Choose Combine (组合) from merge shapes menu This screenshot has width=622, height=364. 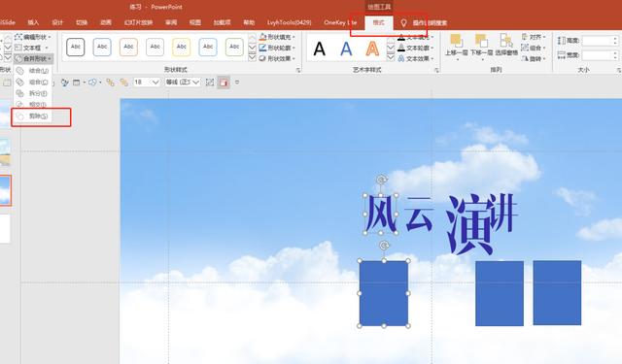tap(33, 82)
